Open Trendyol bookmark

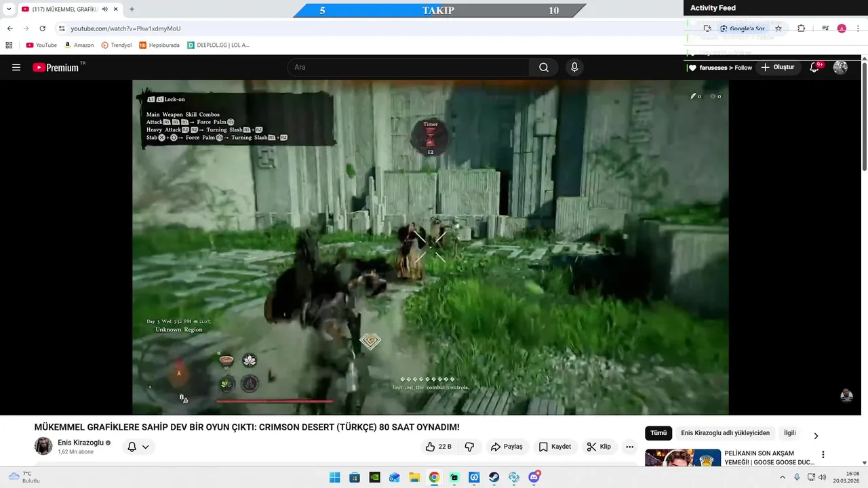[x=117, y=45]
